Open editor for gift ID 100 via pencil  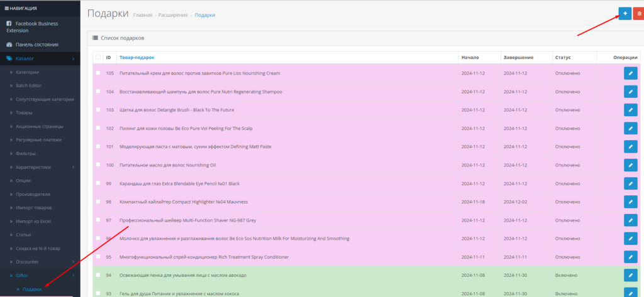pyautogui.click(x=630, y=165)
